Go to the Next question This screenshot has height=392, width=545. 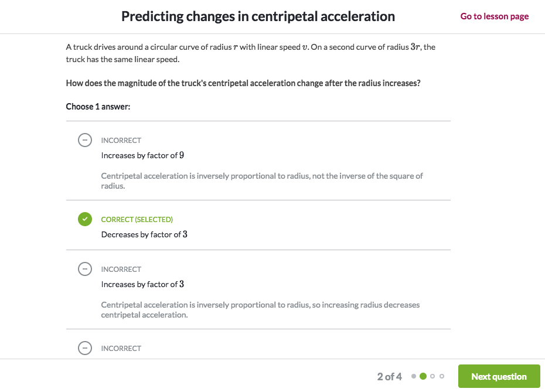(x=499, y=376)
